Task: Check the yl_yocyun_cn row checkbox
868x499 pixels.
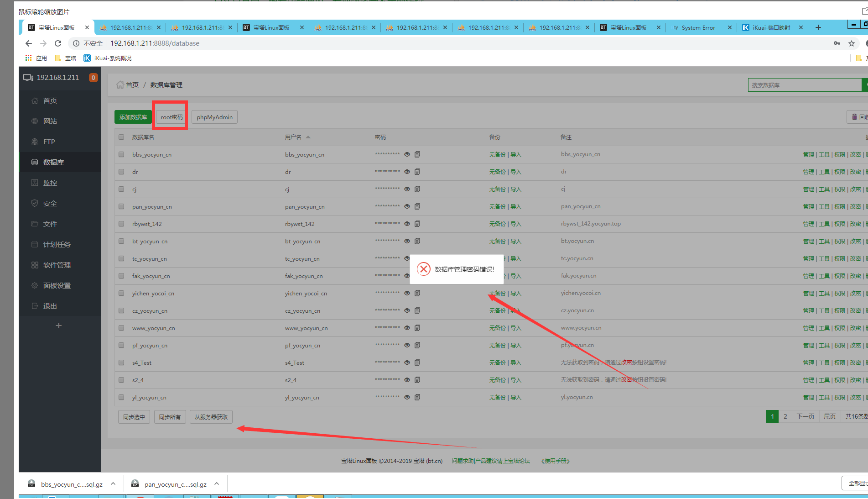Action: 121,397
